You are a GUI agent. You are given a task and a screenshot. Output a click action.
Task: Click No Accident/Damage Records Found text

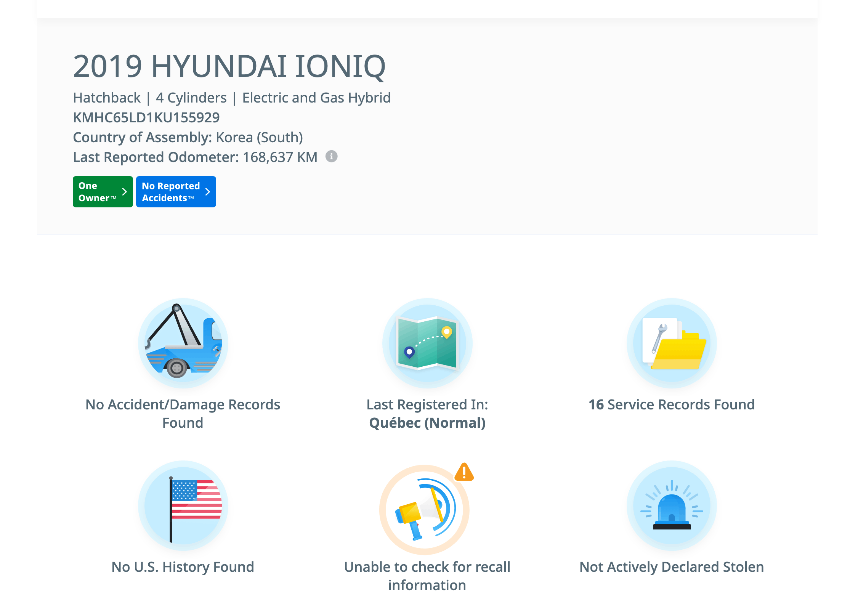point(183,414)
